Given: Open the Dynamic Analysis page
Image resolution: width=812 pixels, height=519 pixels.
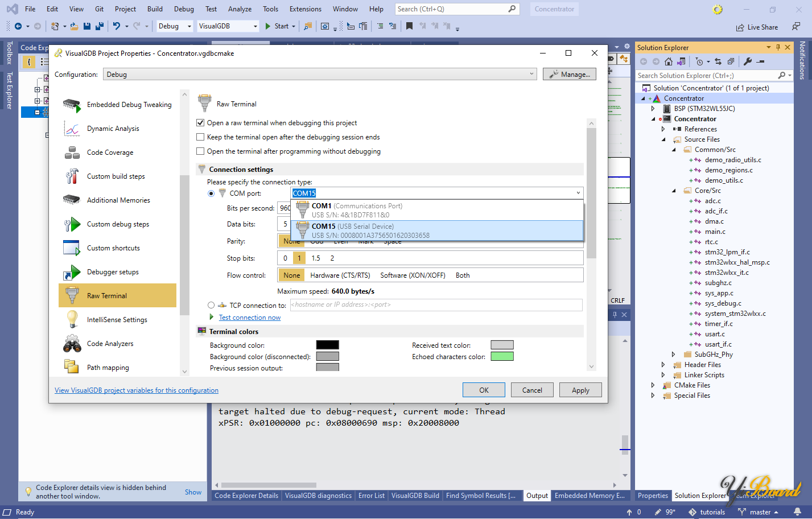Looking at the screenshot, I should click(117, 129).
